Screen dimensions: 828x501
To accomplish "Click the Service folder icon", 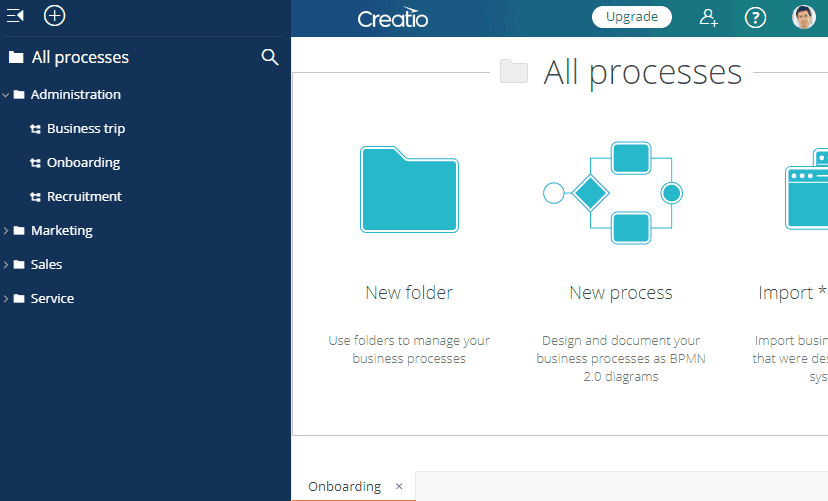I will 19,298.
